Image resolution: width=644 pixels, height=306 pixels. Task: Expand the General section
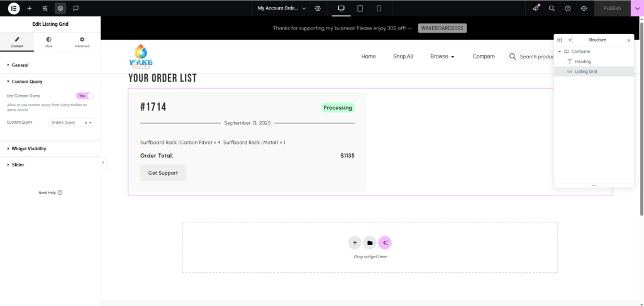(20, 65)
